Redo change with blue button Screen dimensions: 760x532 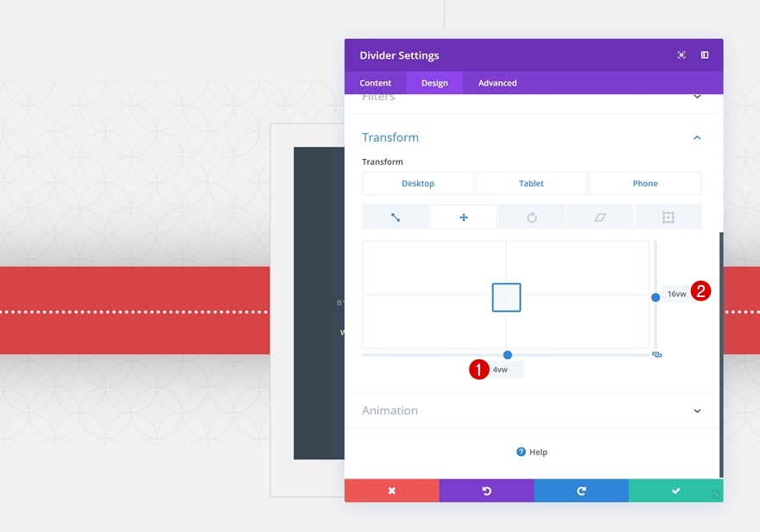[x=581, y=491]
